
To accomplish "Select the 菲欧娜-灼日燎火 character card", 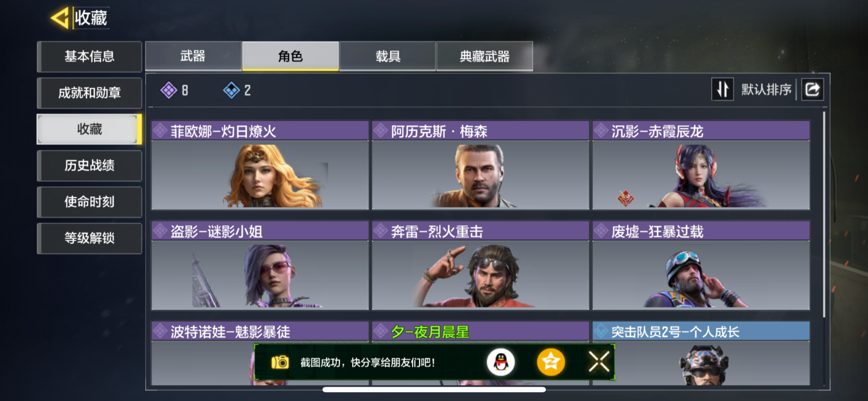I will [x=260, y=165].
